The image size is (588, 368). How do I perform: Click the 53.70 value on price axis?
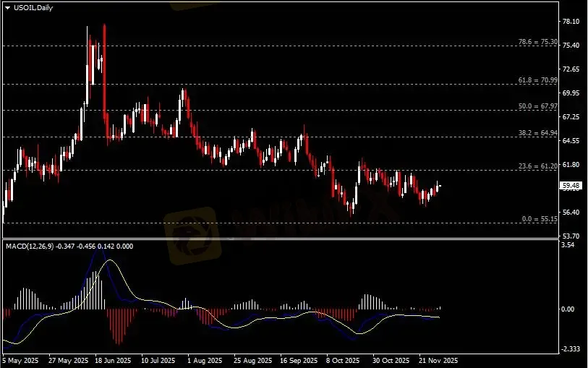click(571, 236)
